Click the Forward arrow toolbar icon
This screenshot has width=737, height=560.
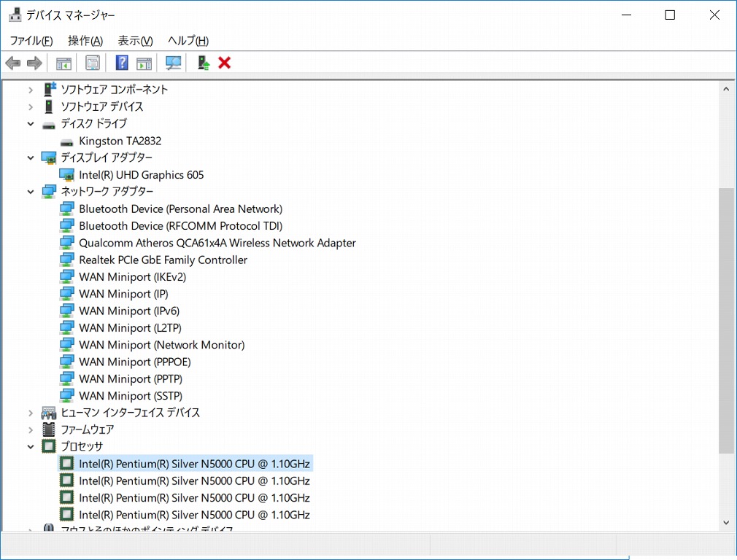(34, 63)
